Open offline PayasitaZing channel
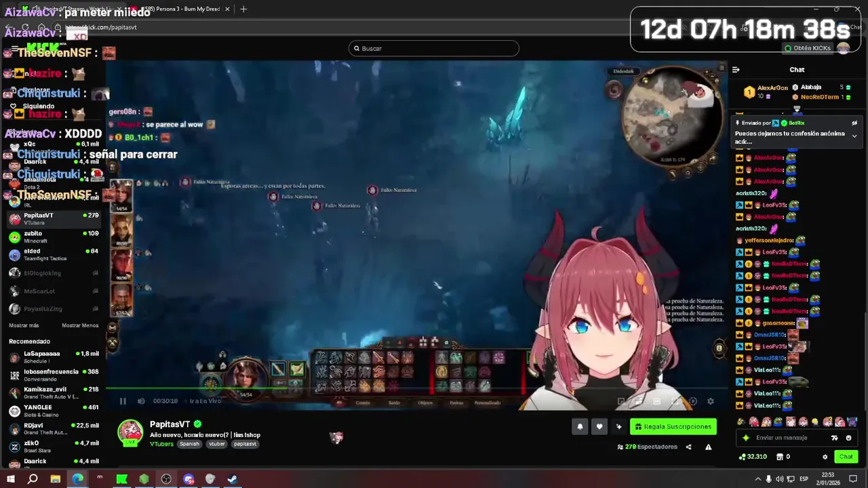Screen dimensions: 868x488 click(53, 308)
